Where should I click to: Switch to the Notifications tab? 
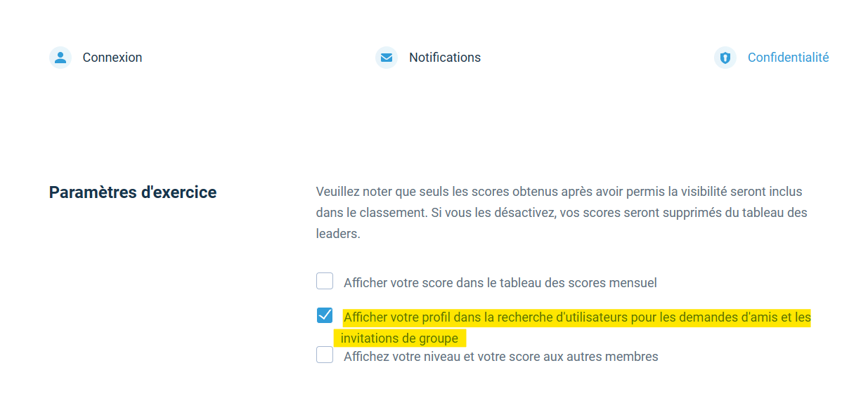[445, 58]
